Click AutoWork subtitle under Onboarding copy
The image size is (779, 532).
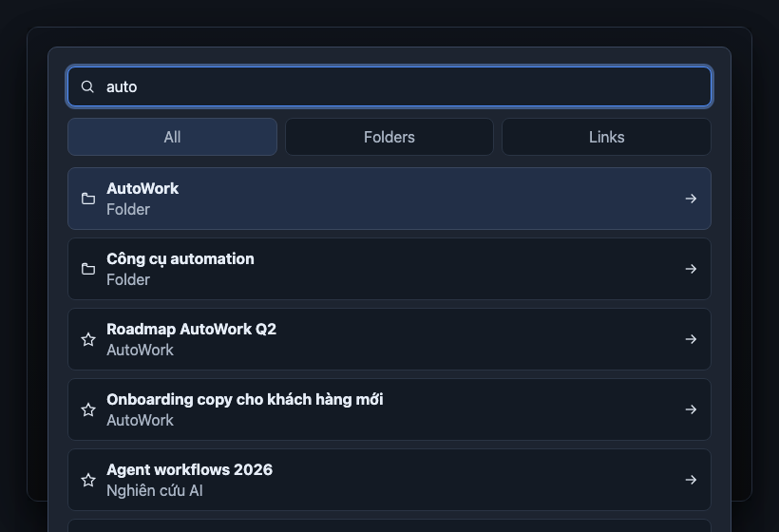(140, 421)
